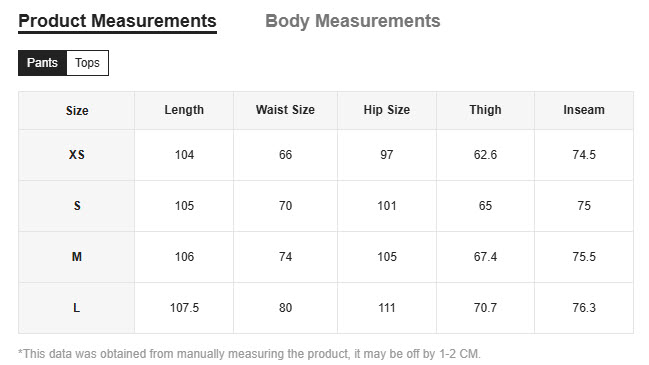The image size is (649, 365).
Task: Select the XS size row label
Action: pos(77,155)
